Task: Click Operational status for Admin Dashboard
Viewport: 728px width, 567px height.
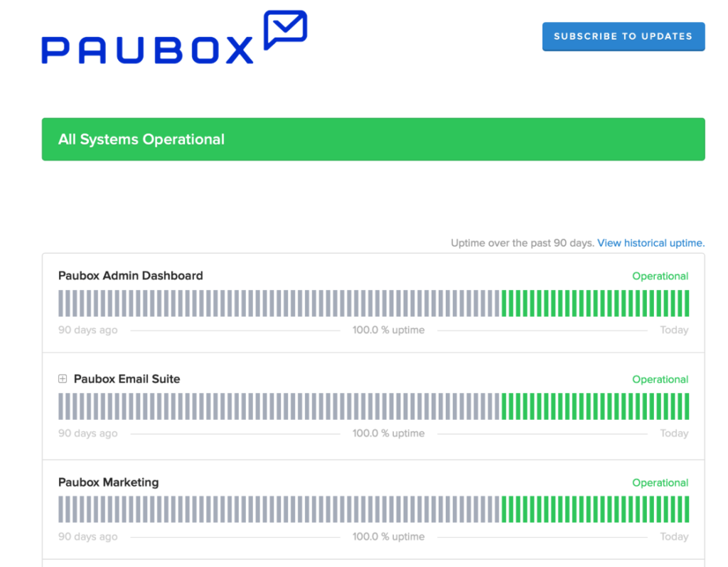Action: [660, 276]
